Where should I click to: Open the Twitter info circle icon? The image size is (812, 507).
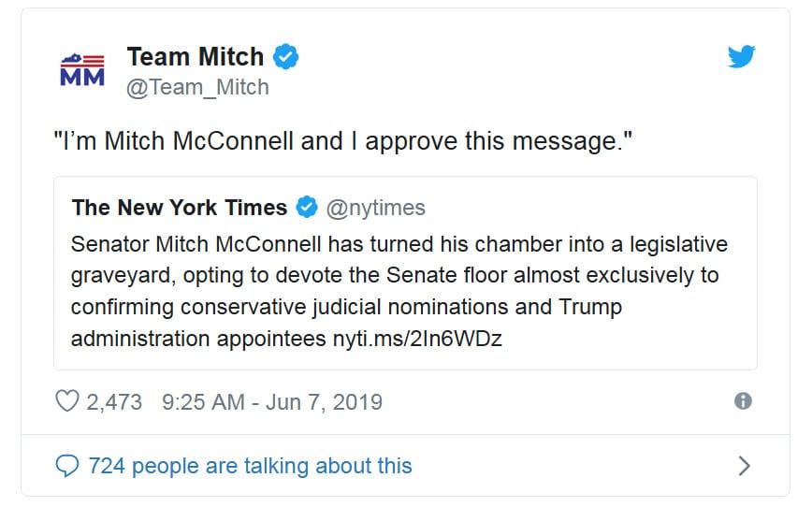pyautogui.click(x=744, y=401)
